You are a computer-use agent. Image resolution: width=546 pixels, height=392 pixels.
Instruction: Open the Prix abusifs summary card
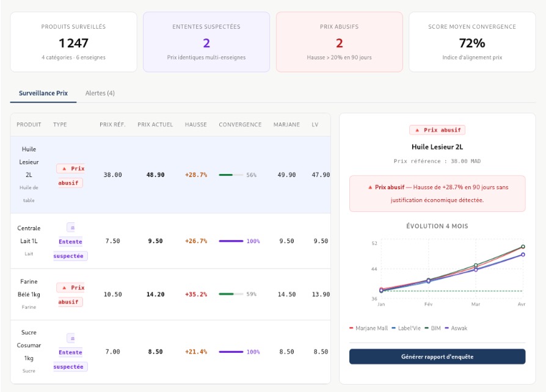click(339, 42)
